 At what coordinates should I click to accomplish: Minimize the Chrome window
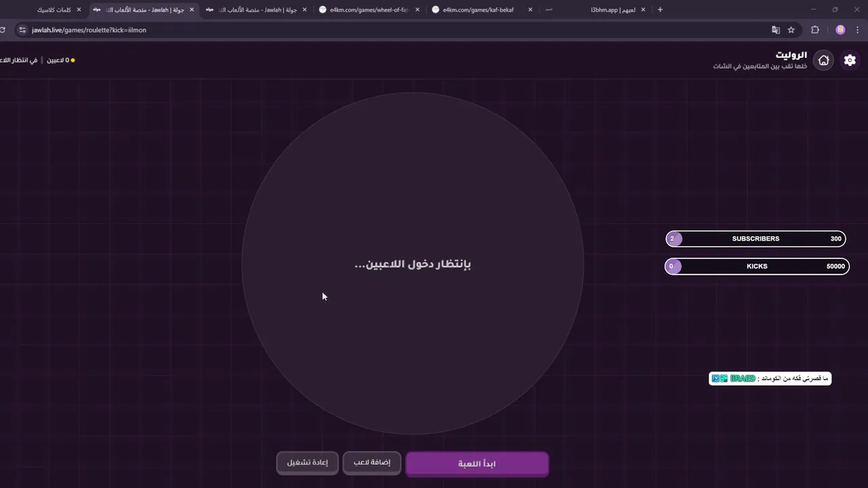tap(814, 9)
